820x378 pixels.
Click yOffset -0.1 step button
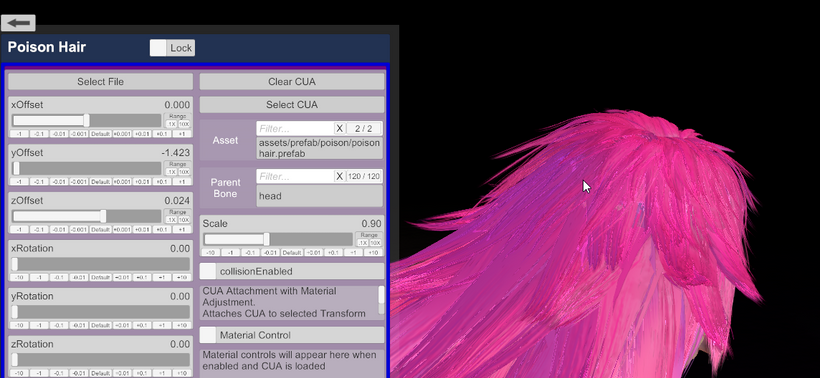pos(39,181)
